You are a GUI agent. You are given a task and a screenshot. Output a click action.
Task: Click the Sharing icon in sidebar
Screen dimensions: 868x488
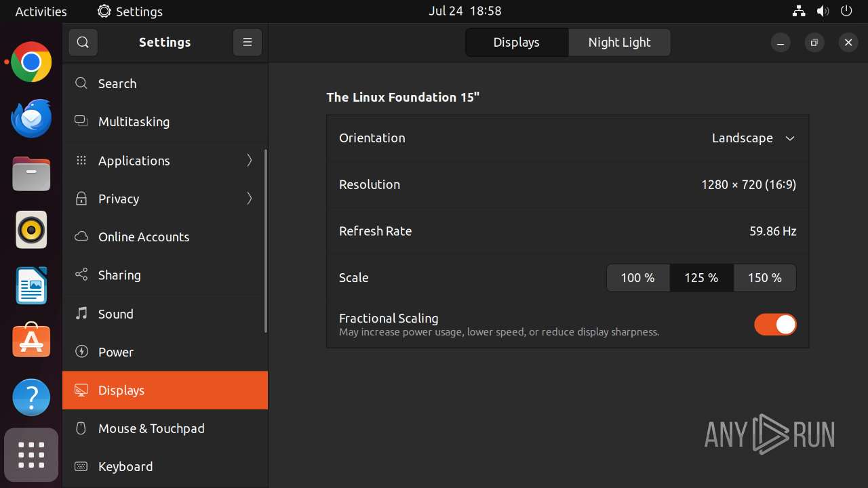tap(81, 274)
